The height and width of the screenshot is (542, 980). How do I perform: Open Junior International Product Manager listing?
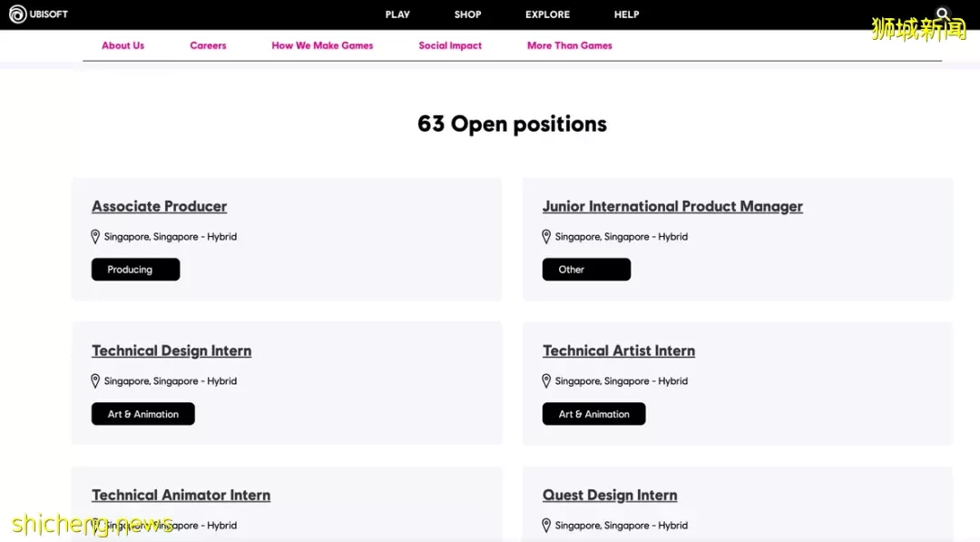click(672, 206)
